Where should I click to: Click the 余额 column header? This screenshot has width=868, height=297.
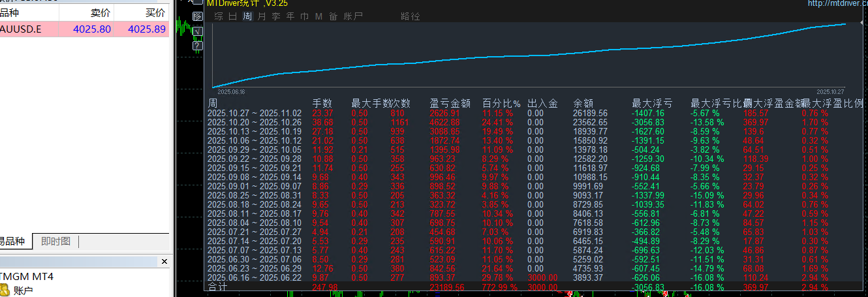(x=583, y=103)
